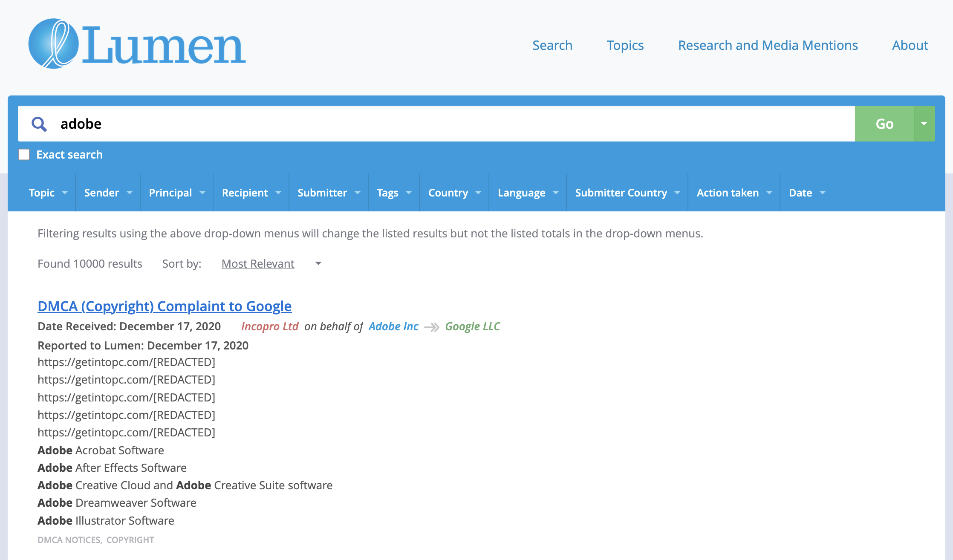Click the Adobe Illustrator Software line
This screenshot has width=953, height=560.
(106, 521)
